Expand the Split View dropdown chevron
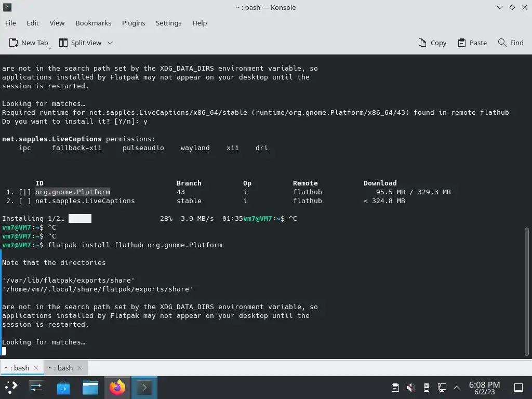532x399 pixels. 110,43
